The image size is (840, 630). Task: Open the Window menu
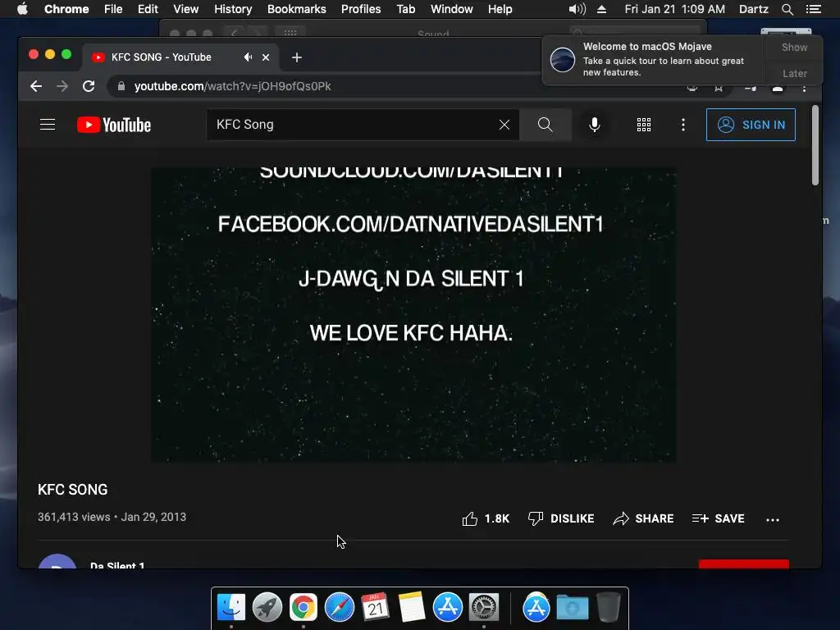tap(452, 9)
